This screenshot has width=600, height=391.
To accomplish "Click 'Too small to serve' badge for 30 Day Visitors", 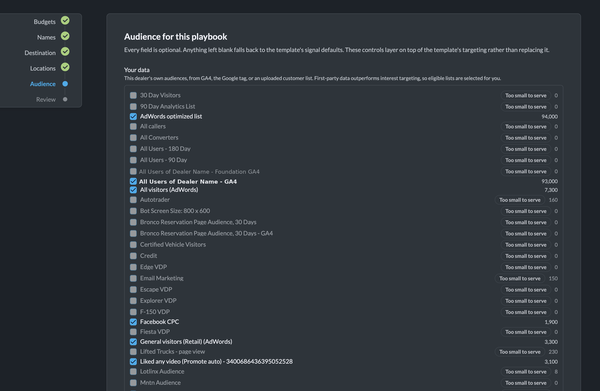I will point(526,95).
